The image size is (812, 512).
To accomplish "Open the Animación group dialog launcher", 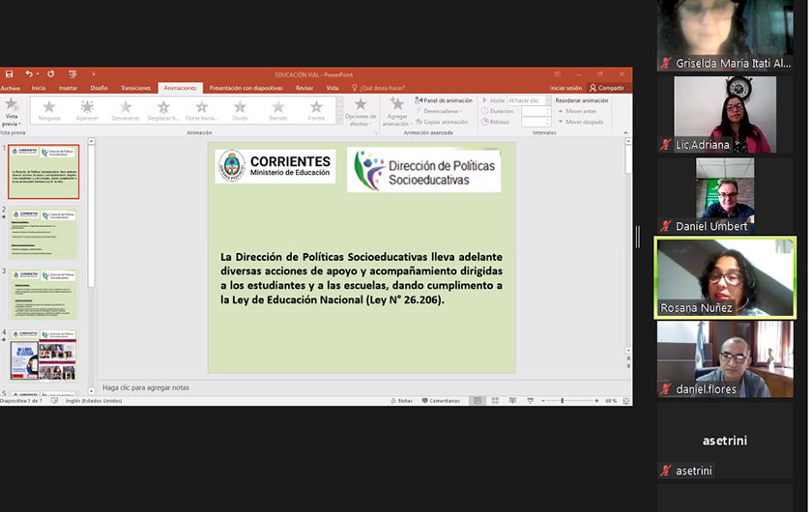I will pos(375,133).
